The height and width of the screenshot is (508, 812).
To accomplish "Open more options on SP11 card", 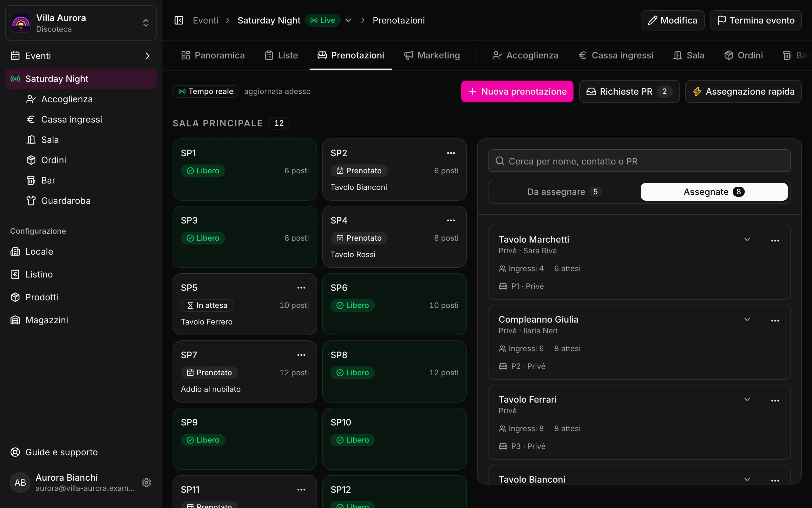I will click(301, 490).
